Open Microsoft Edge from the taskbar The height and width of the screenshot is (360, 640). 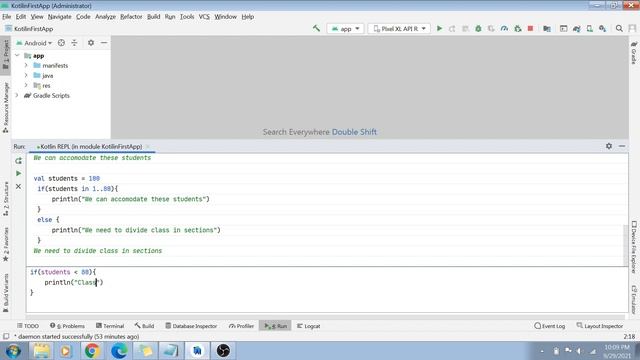pos(119,351)
